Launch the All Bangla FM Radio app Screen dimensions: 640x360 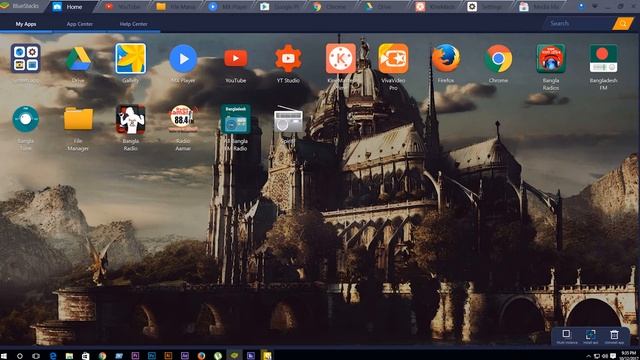tap(236, 119)
